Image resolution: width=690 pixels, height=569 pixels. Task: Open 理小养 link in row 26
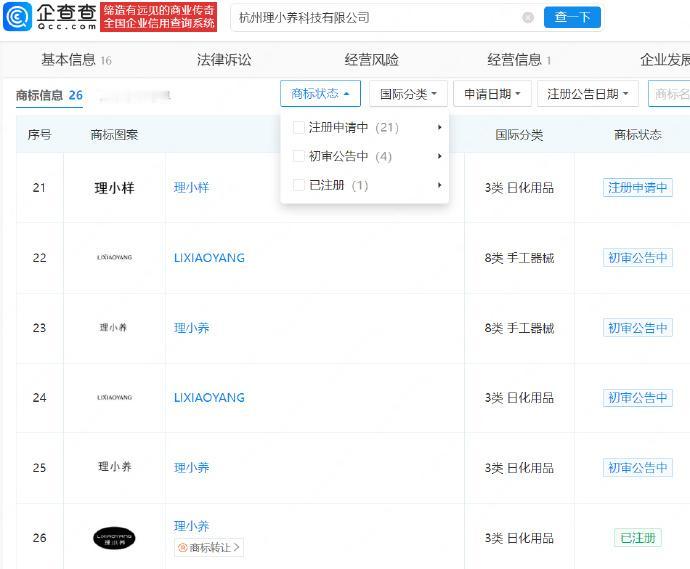[x=191, y=526]
